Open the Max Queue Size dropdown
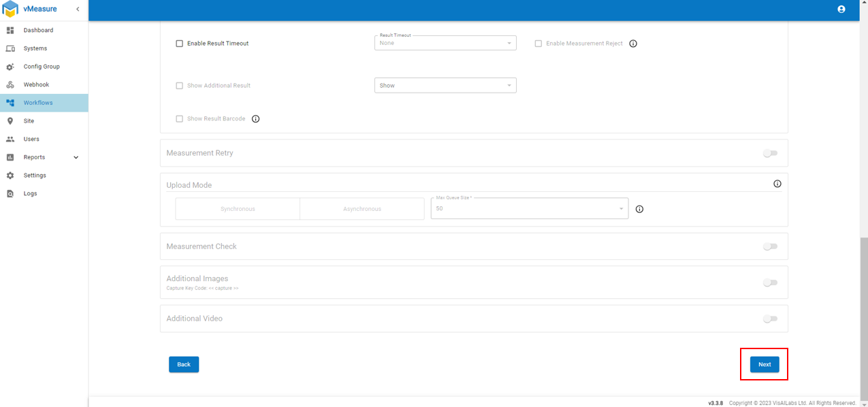This screenshot has width=868, height=407. (x=529, y=209)
